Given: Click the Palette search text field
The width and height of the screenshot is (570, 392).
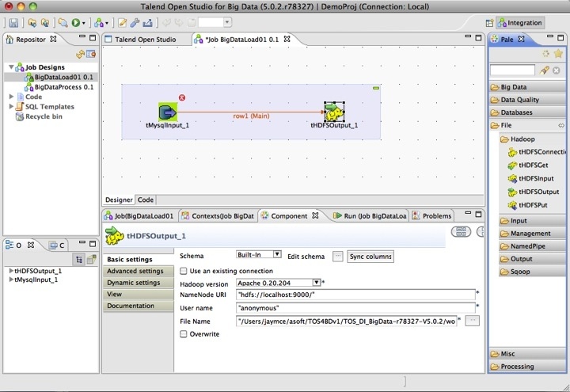Looking at the screenshot, I should (x=512, y=70).
